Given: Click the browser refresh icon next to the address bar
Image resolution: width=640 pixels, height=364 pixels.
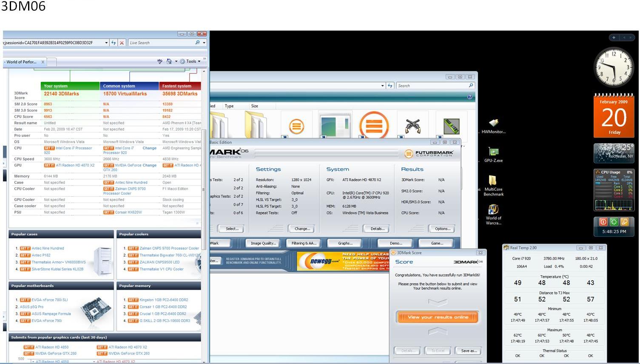Looking at the screenshot, I should pyautogui.click(x=114, y=42).
